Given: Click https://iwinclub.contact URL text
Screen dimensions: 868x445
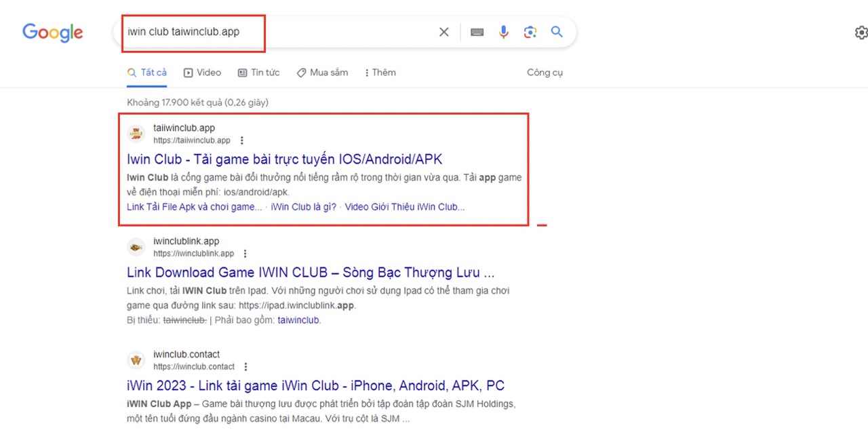Looking at the screenshot, I should pos(194,367).
